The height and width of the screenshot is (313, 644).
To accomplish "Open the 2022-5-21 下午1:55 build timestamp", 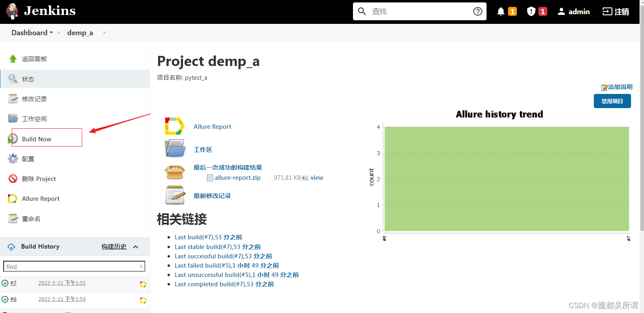I will click(62, 283).
